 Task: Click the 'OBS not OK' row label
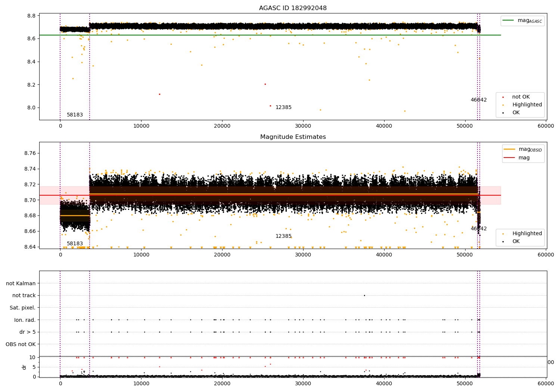click(x=21, y=344)
